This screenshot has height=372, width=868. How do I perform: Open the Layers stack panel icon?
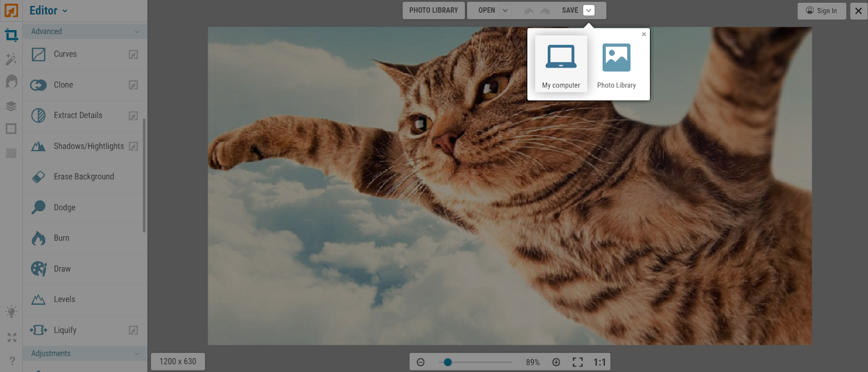11,106
